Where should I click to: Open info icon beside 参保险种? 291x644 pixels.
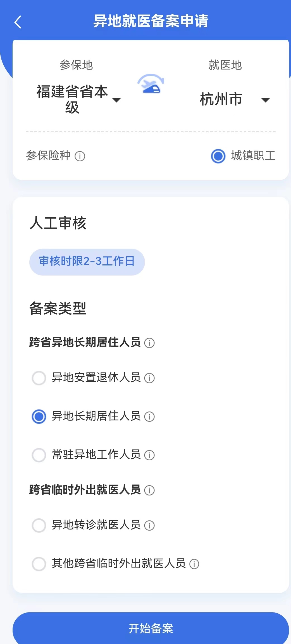80,156
